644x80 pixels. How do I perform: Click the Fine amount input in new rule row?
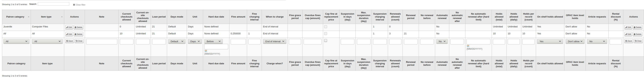pyautogui.click(x=238, y=42)
